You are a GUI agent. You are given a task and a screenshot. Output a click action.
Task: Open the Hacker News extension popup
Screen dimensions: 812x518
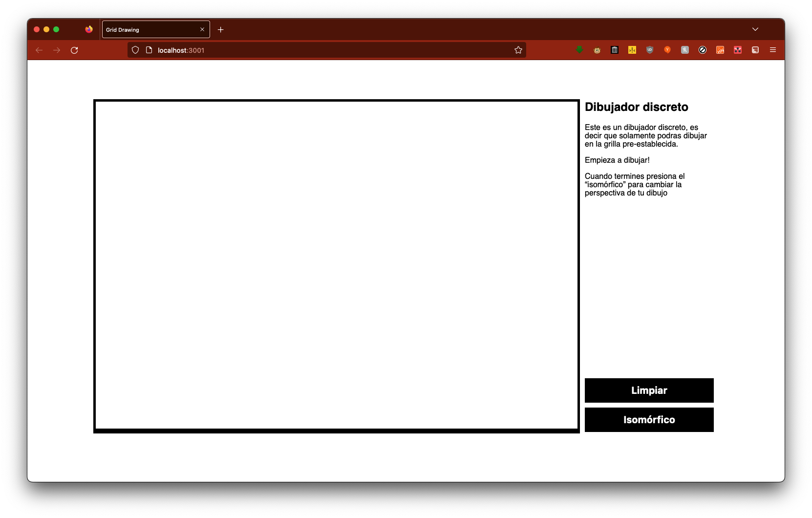(720, 50)
